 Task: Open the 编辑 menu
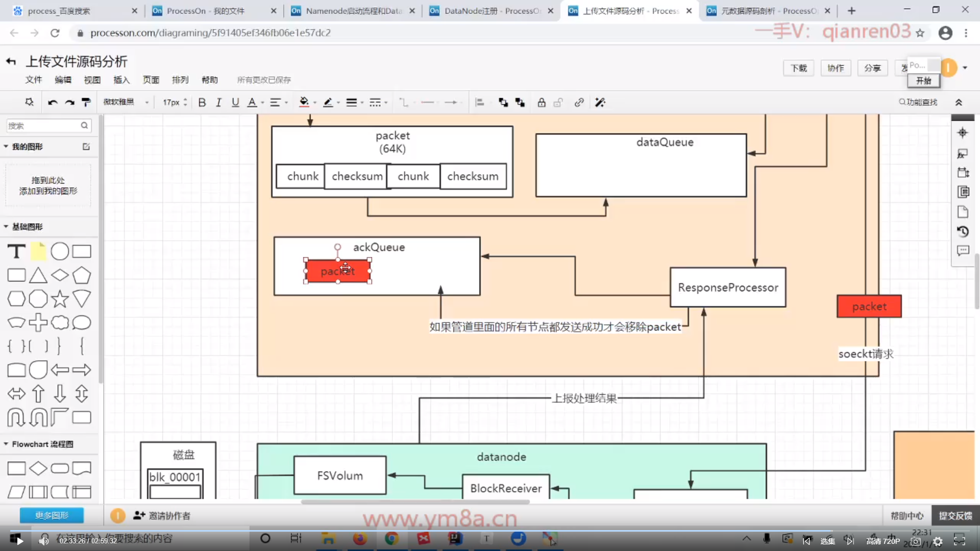tap(63, 80)
